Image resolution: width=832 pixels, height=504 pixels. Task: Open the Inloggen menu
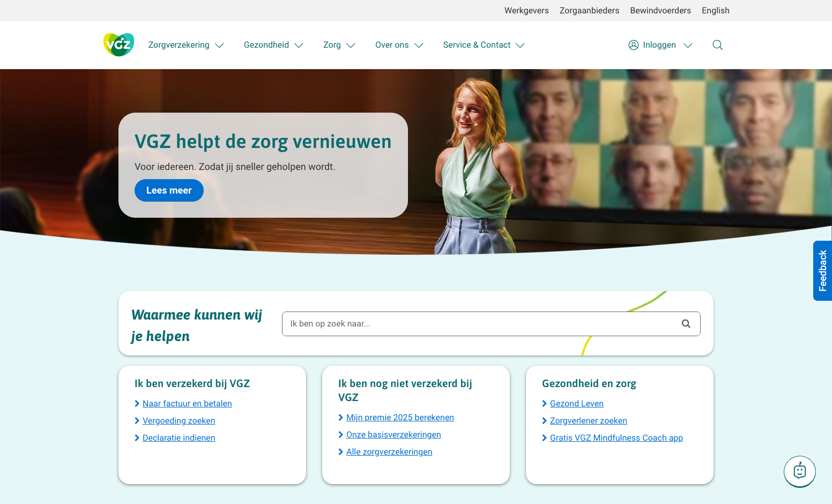(x=659, y=45)
